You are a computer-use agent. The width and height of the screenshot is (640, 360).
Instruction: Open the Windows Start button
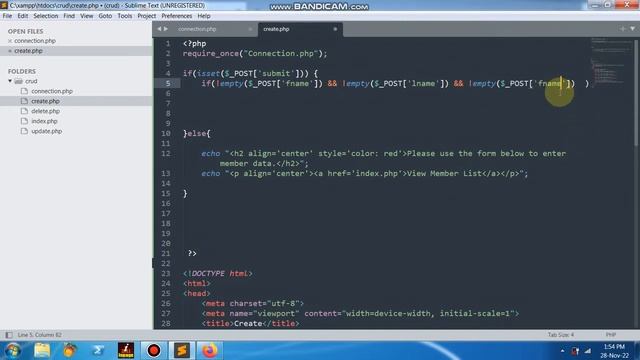[x=13, y=350]
